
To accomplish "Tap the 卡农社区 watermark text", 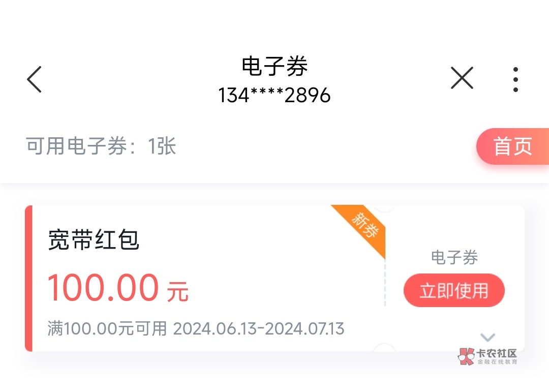I will [497, 353].
